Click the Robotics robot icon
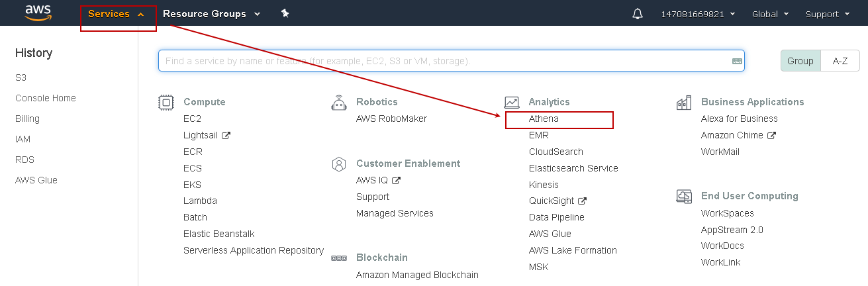Image resolution: width=868 pixels, height=286 pixels. [339, 102]
